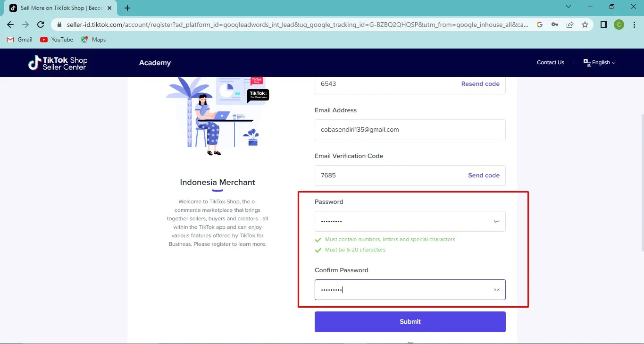644x344 pixels.
Task: Open the YouTube bookmark
Action: (x=57, y=40)
